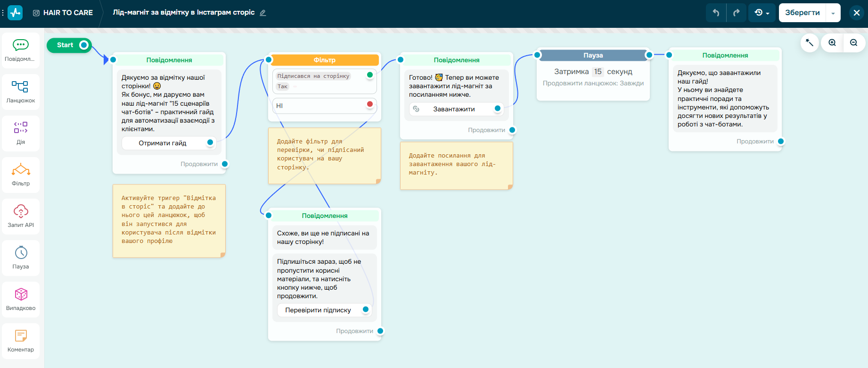Screen dimensions: 868x368
Task: Undo the last change
Action: point(716,13)
